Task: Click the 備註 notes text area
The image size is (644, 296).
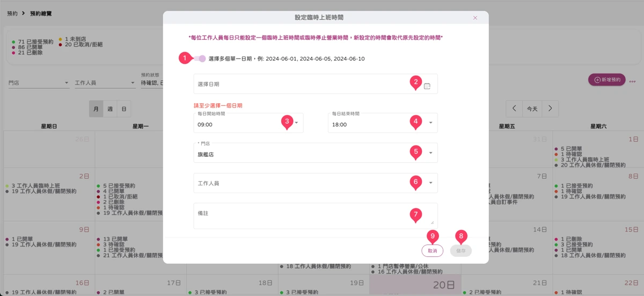Action: (x=316, y=215)
